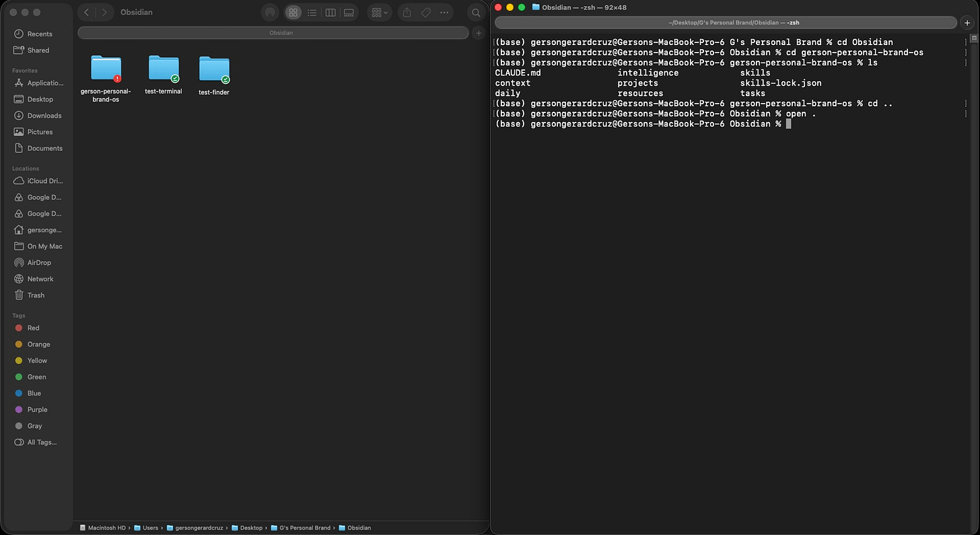Select the gerson-personal-brand-os folder icon

click(106, 69)
